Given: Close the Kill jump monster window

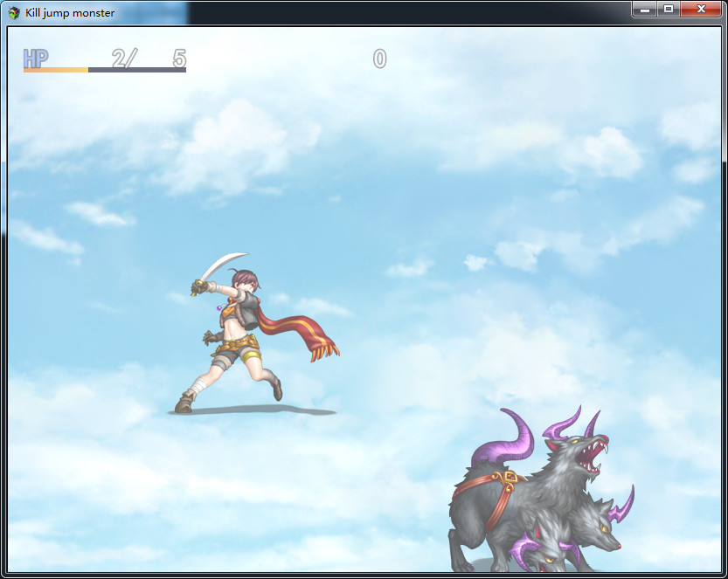Looking at the screenshot, I should click(701, 10).
